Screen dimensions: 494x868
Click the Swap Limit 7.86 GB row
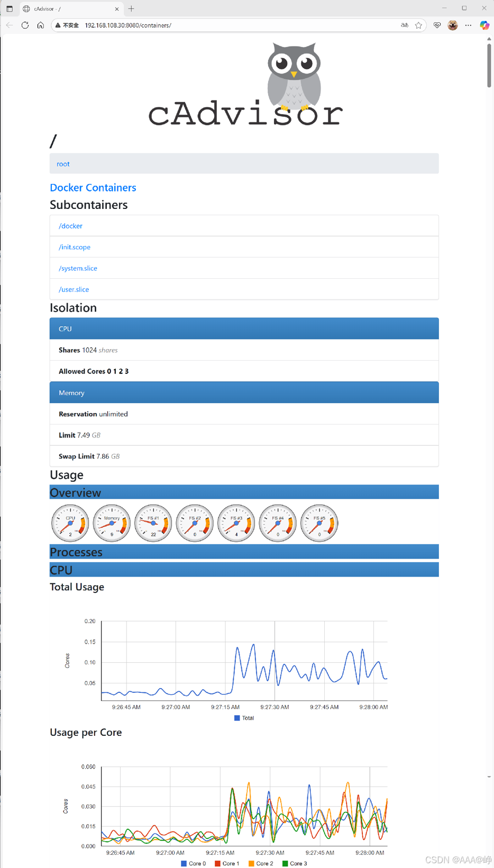[244, 456]
